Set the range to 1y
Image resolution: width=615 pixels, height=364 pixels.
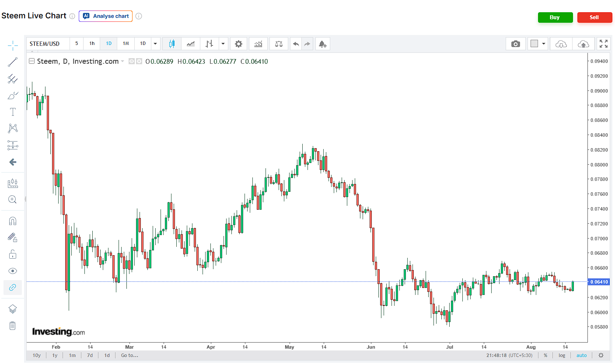[55, 355]
